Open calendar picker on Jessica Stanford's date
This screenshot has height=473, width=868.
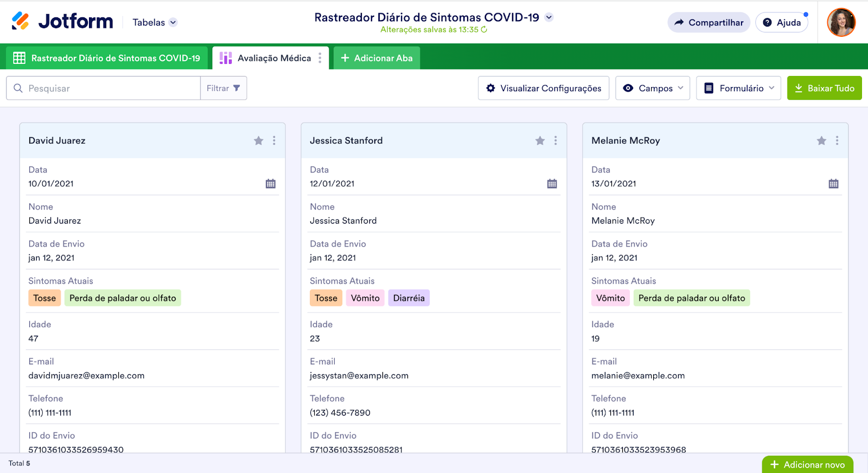tap(552, 184)
